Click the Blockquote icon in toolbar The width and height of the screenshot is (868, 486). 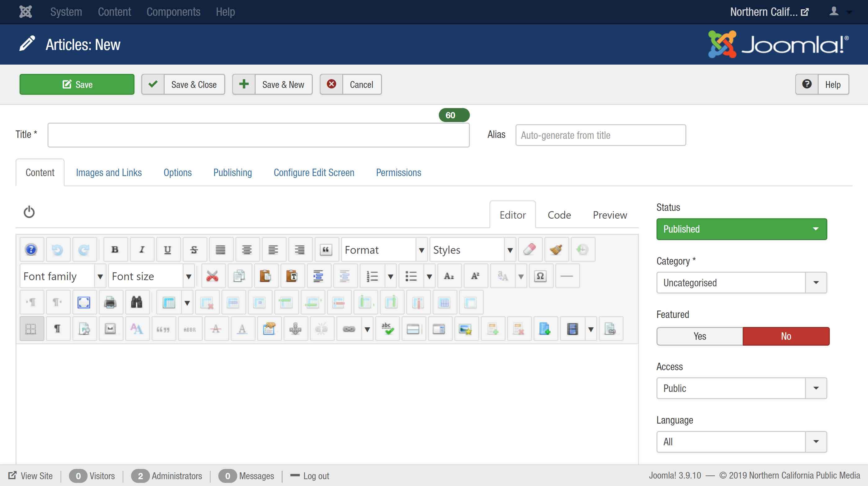click(x=325, y=250)
